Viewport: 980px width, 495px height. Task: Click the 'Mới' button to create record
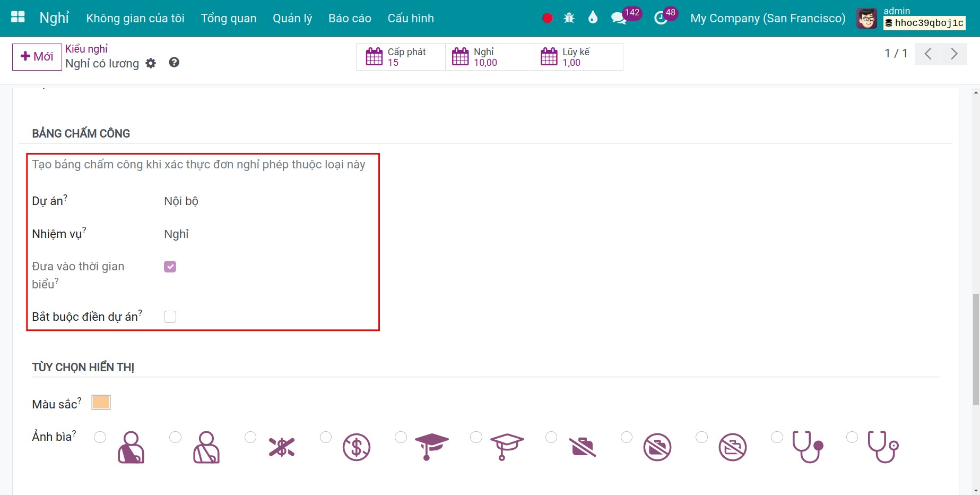(37, 57)
